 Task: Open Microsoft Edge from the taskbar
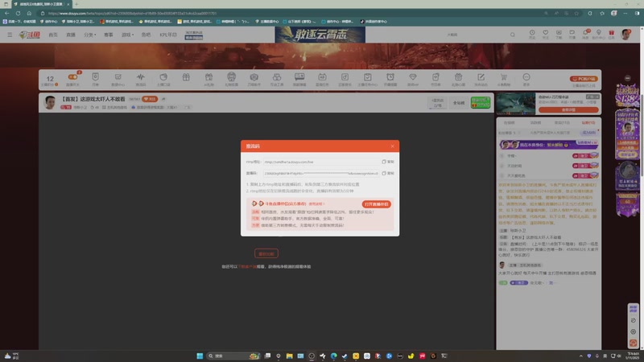pyautogui.click(x=333, y=356)
